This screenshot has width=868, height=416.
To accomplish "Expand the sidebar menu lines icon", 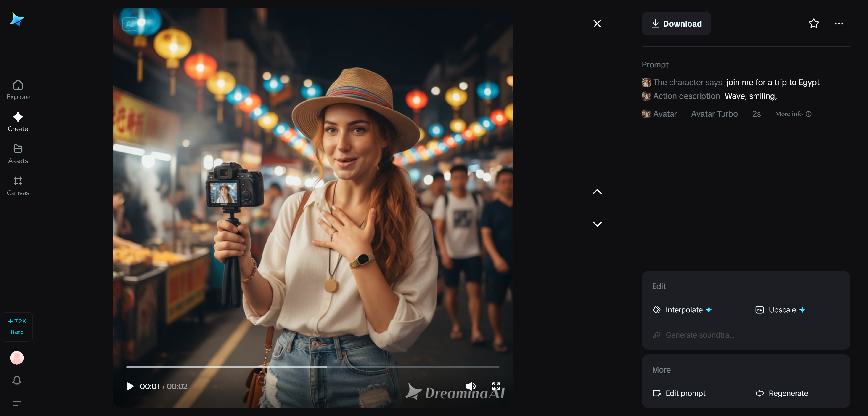I will tap(17, 403).
